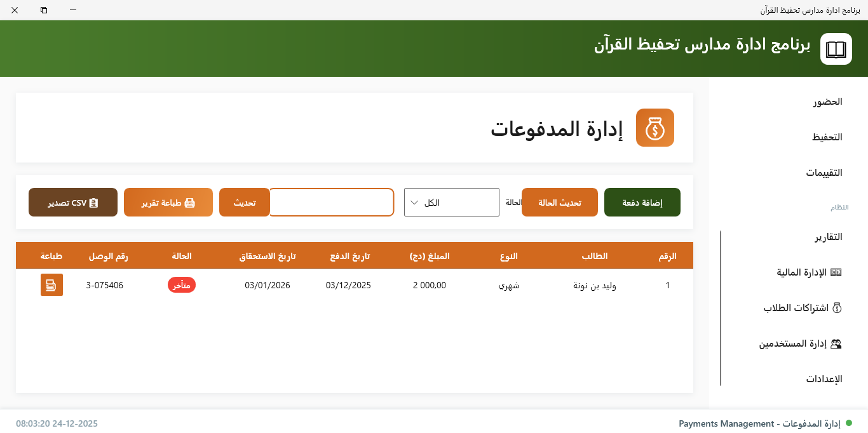Open the الكل status filter dropdown

pos(451,202)
